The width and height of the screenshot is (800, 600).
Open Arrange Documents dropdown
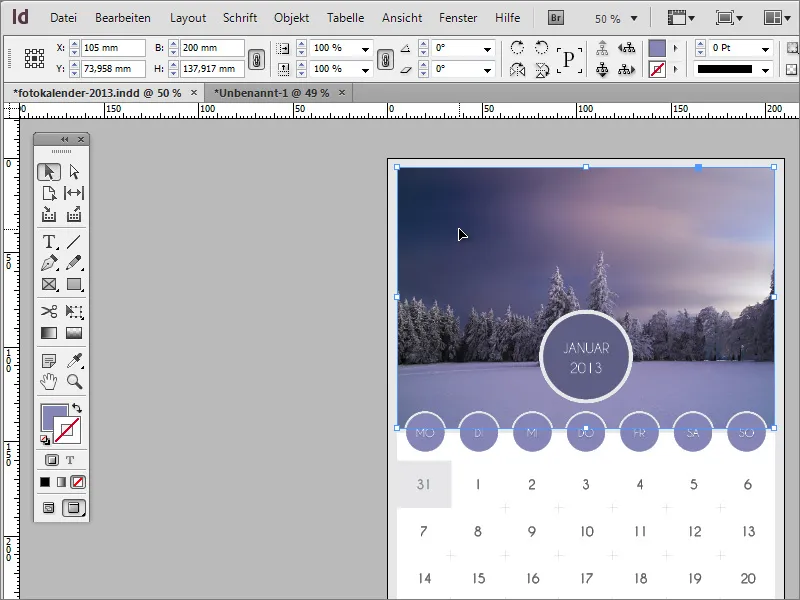[778, 18]
